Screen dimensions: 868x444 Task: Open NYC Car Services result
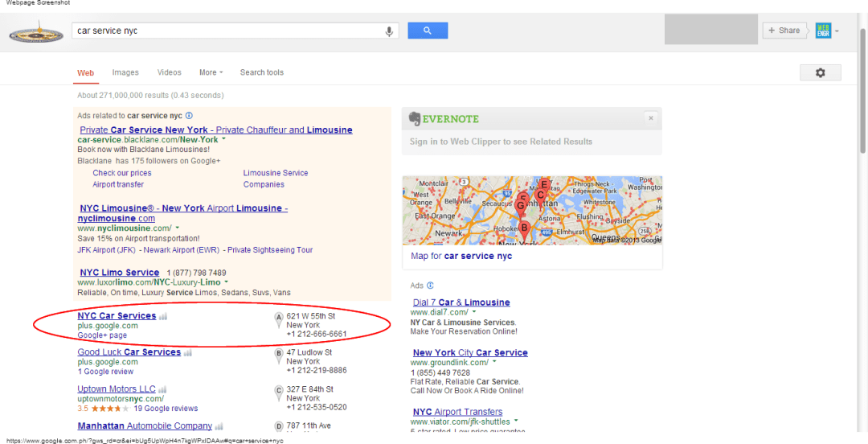pyautogui.click(x=117, y=316)
